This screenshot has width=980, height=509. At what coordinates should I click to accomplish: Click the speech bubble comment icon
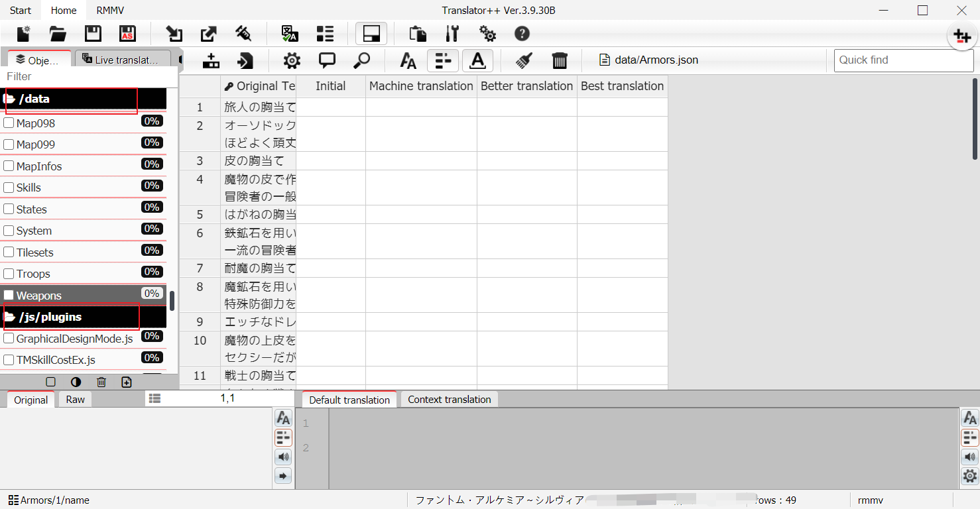[x=327, y=60]
